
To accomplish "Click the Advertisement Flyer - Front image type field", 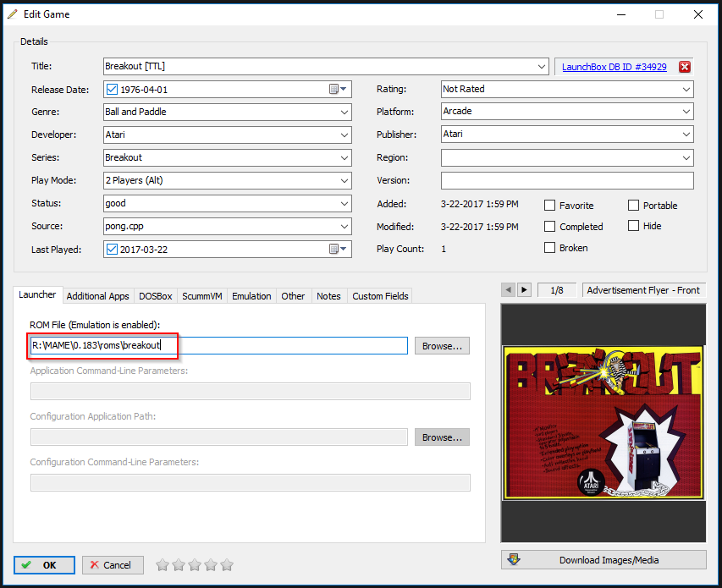I will click(x=644, y=290).
